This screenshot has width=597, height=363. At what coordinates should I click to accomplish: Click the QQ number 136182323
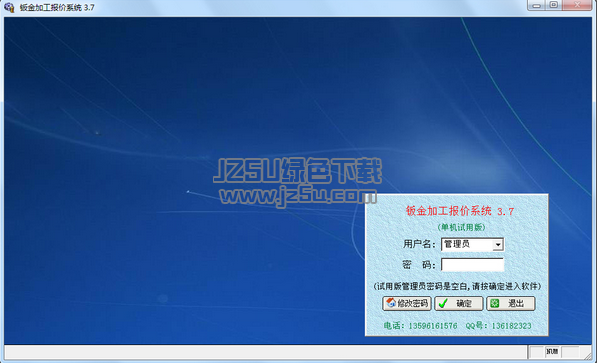tap(511, 326)
